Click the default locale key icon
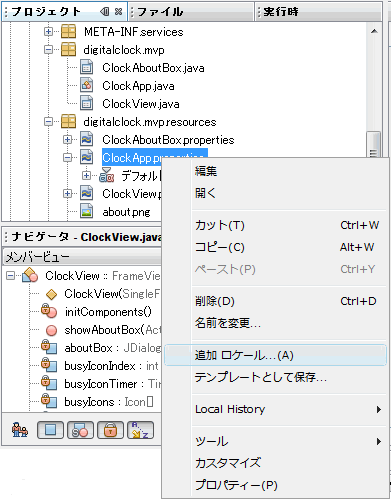391x499 pixels. pyautogui.click(x=107, y=176)
